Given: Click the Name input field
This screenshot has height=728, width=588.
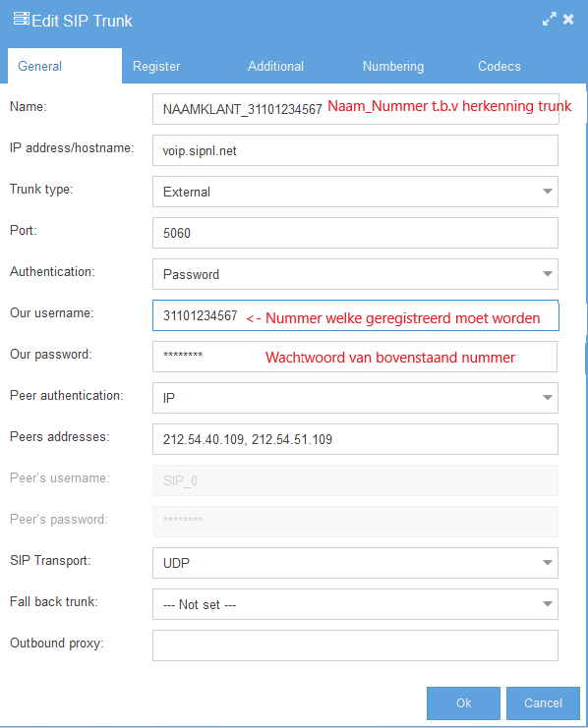Looking at the screenshot, I should coord(355,109).
